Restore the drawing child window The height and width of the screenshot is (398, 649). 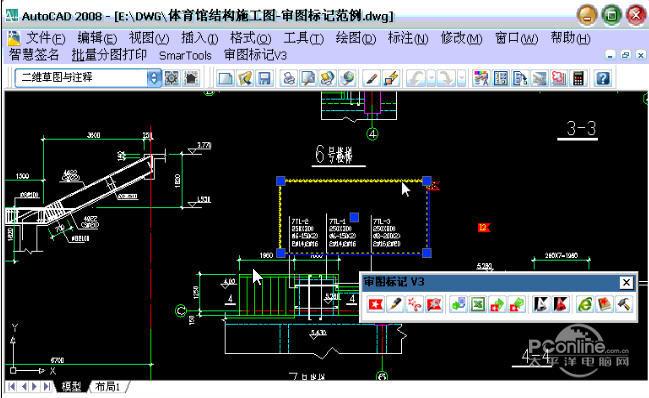(x=625, y=55)
